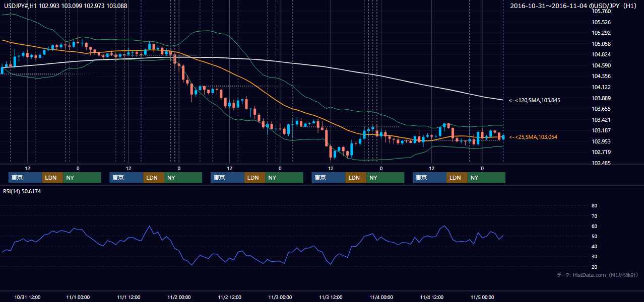The height and width of the screenshot is (302, 644).
Task: Pick the 11/3 12:00 time axis label
Action: (x=331, y=297)
